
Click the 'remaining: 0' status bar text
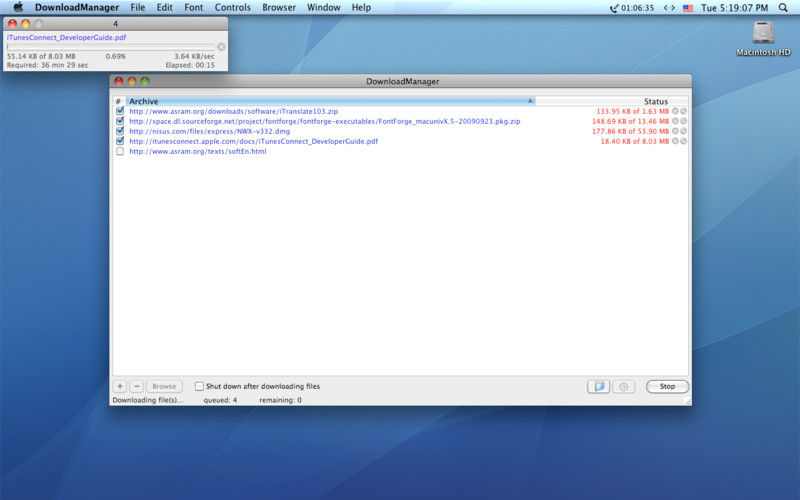pyautogui.click(x=280, y=400)
